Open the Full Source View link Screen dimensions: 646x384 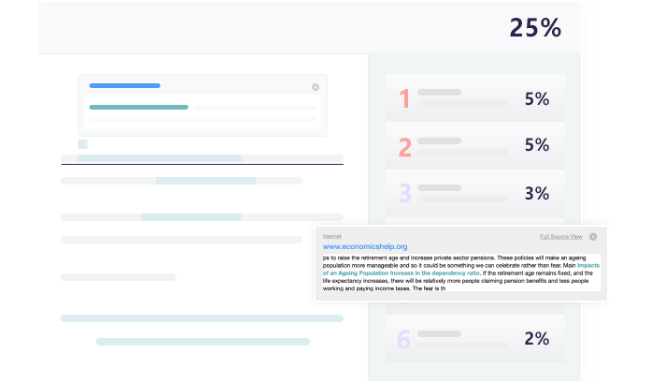pos(561,237)
